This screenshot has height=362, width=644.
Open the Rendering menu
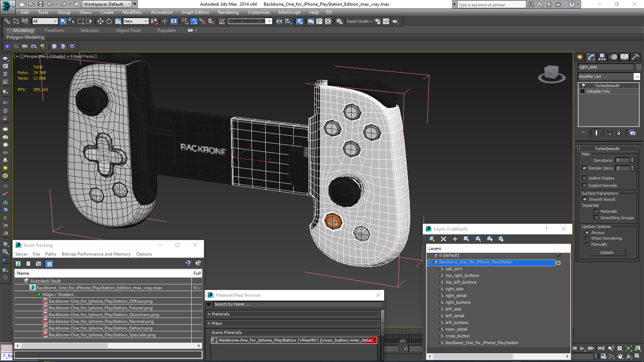pos(228,12)
